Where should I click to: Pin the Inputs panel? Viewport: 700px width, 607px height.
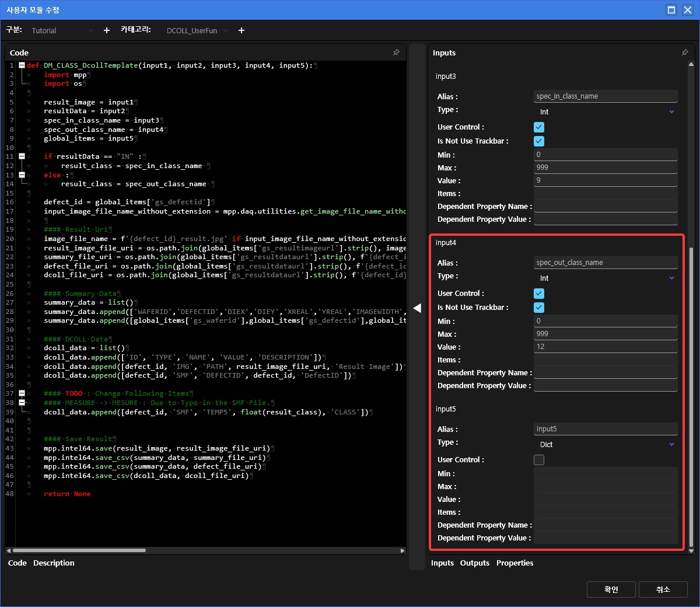pyautogui.click(x=685, y=53)
